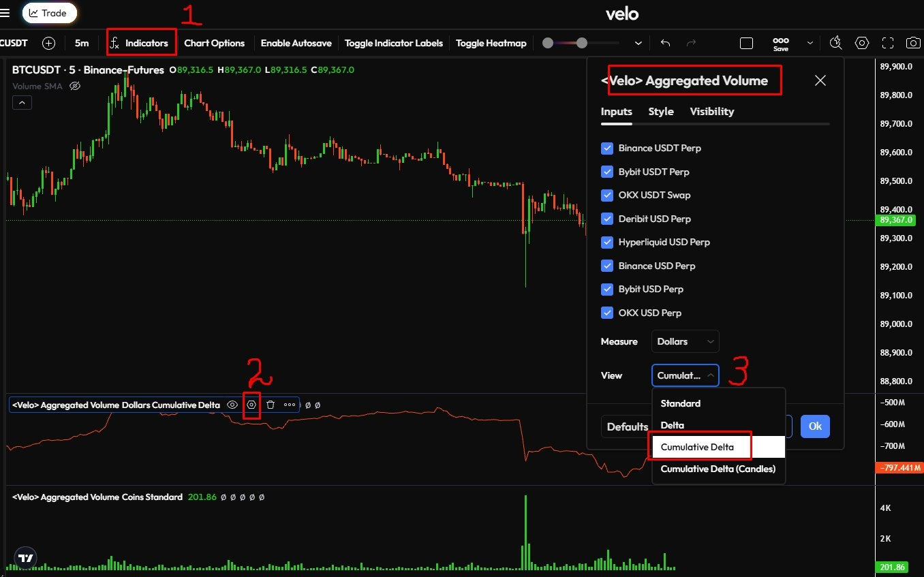The height and width of the screenshot is (577, 924).
Task: Select Cumulative Delta (Candles) option
Action: 719,469
